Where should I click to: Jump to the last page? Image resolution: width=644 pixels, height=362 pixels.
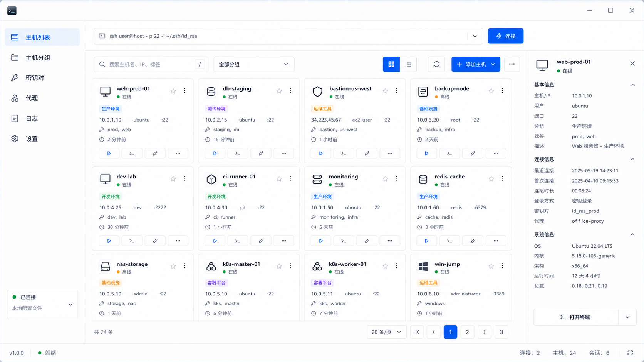pos(501,332)
